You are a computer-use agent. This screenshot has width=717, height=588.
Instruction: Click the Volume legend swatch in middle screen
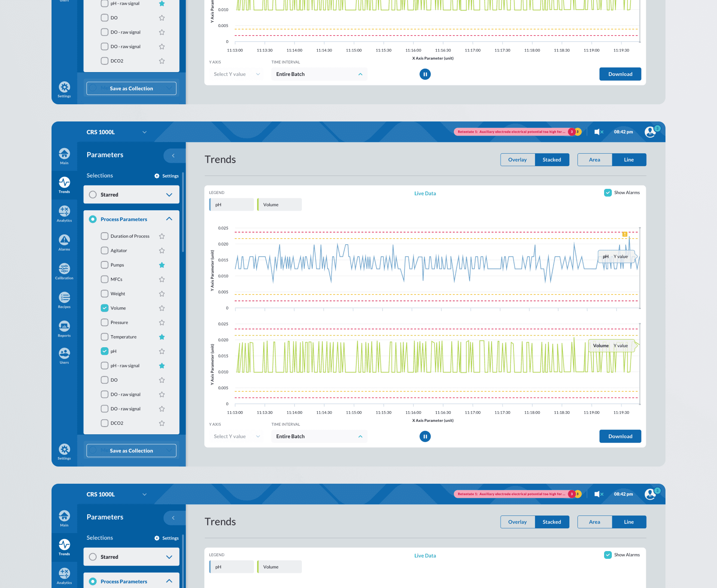pyautogui.click(x=280, y=205)
